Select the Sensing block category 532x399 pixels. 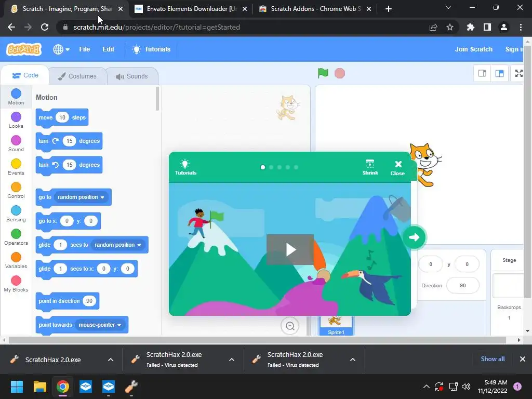click(x=16, y=214)
